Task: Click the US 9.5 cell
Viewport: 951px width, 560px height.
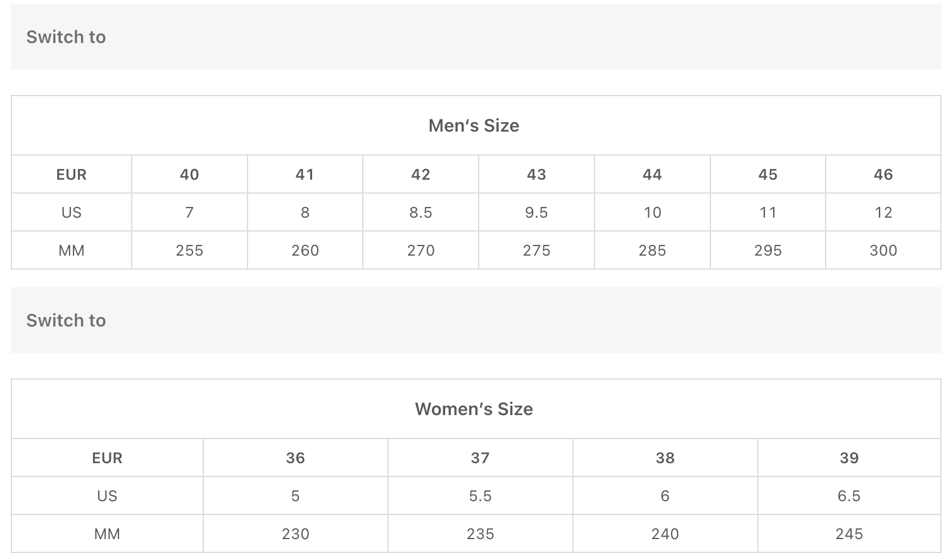Action: [536, 213]
